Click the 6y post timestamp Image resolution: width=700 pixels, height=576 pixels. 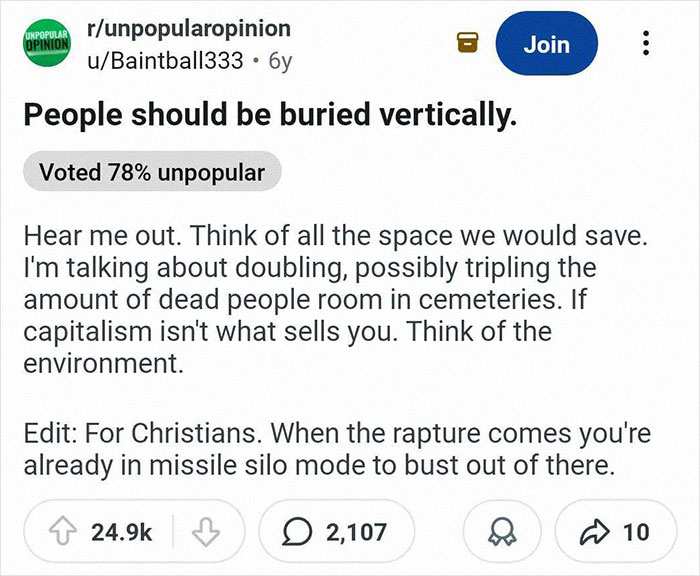(281, 60)
